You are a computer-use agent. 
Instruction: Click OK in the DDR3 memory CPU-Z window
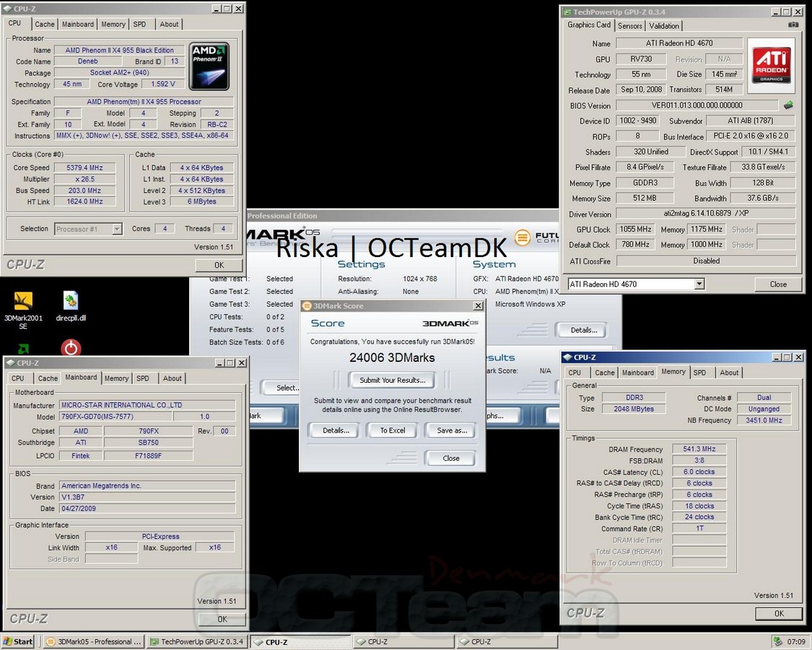pos(779,613)
